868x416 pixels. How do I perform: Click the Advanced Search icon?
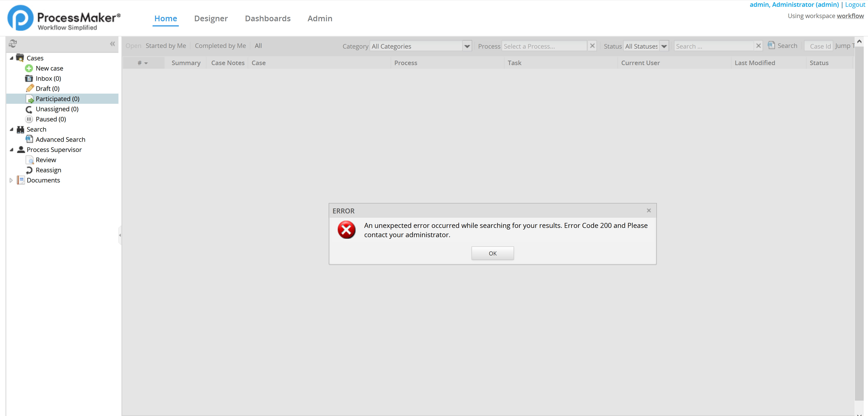coord(29,139)
